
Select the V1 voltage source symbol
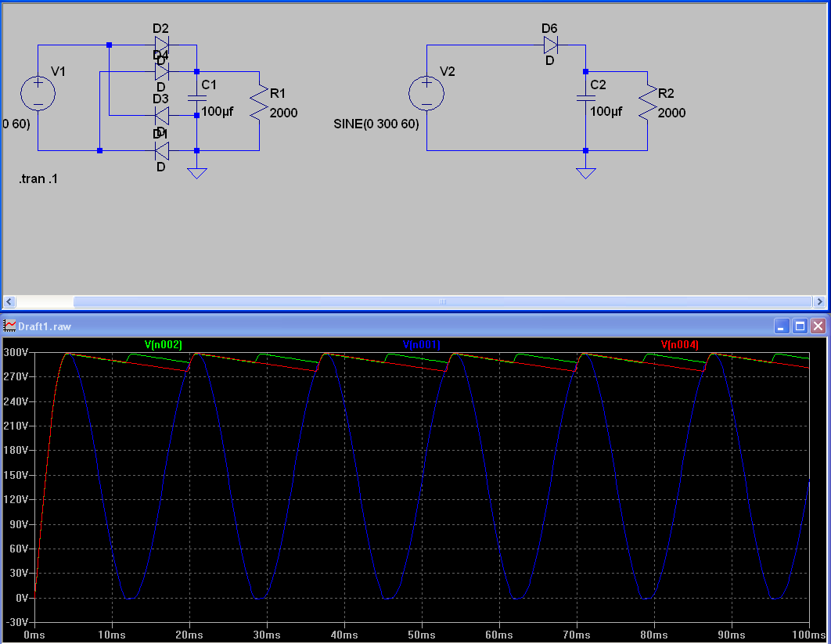(x=38, y=94)
